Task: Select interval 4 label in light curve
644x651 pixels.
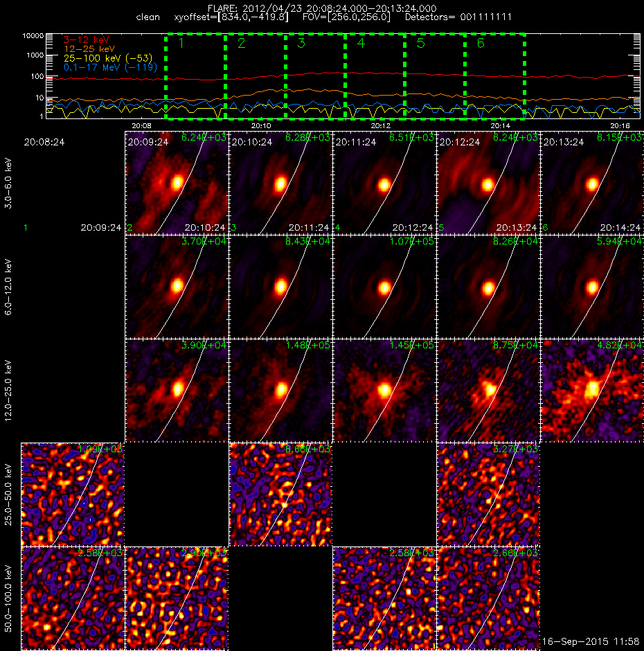Action: (x=361, y=43)
